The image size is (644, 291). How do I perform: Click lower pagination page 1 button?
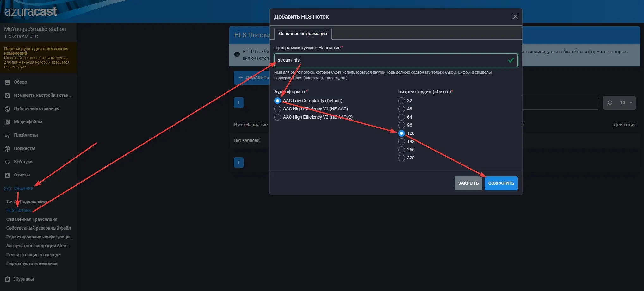238,163
